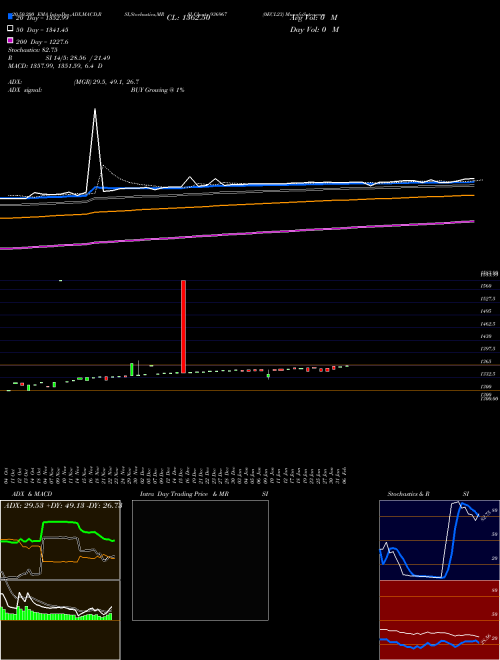Click the 1462.5 price axis label

coord(488,324)
